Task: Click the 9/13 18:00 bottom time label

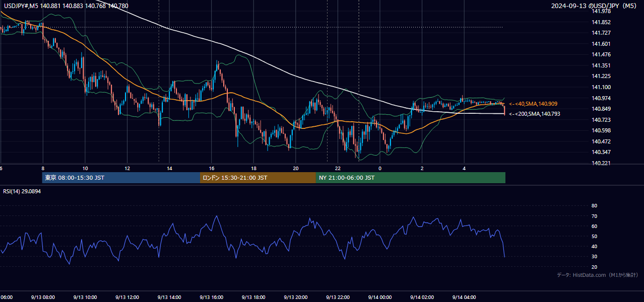Action: tap(253, 297)
